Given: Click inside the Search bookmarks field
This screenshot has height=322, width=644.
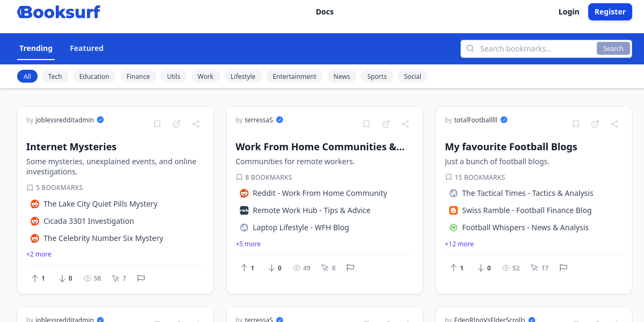Looking at the screenshot, I should click(x=531, y=48).
